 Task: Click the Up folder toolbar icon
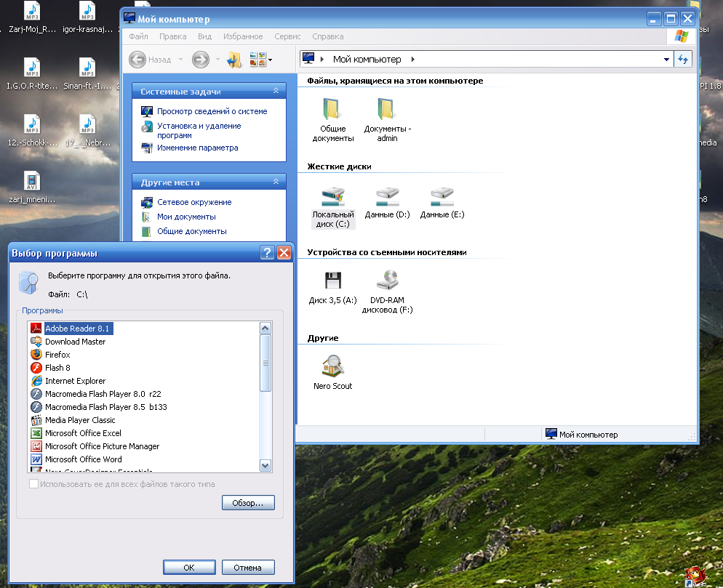[x=234, y=60]
